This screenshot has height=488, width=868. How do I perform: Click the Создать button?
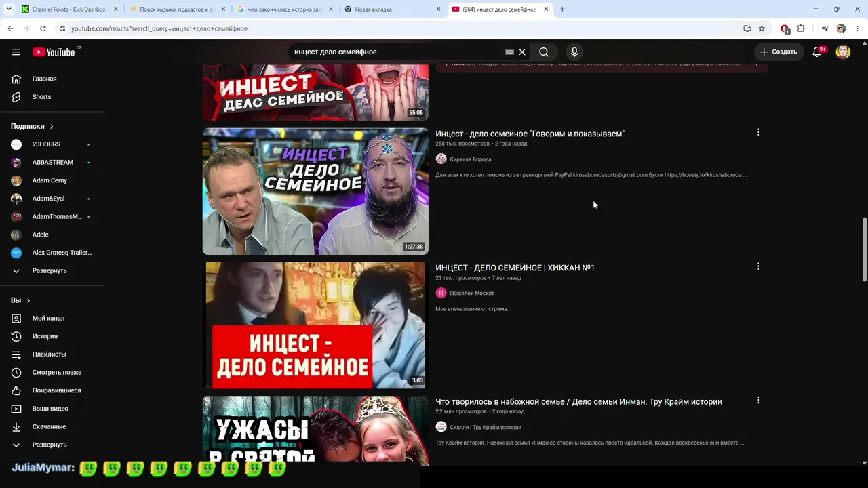coord(778,52)
